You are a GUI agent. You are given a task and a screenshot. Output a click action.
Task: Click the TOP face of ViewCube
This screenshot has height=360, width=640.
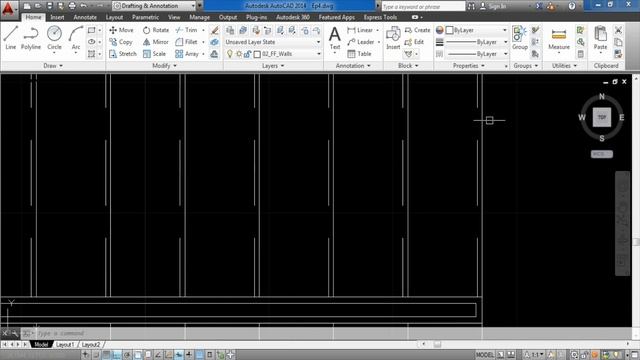[x=602, y=117]
